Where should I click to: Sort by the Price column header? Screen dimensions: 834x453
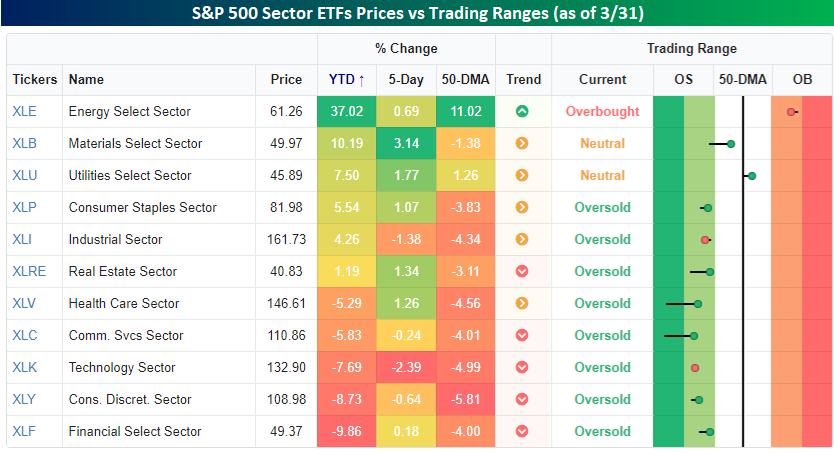285,79
